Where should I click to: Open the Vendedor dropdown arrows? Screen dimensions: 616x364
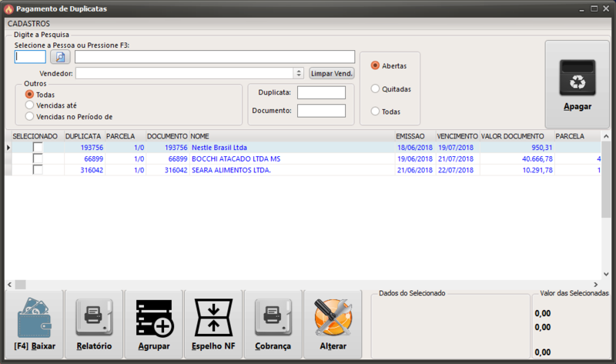tap(299, 73)
